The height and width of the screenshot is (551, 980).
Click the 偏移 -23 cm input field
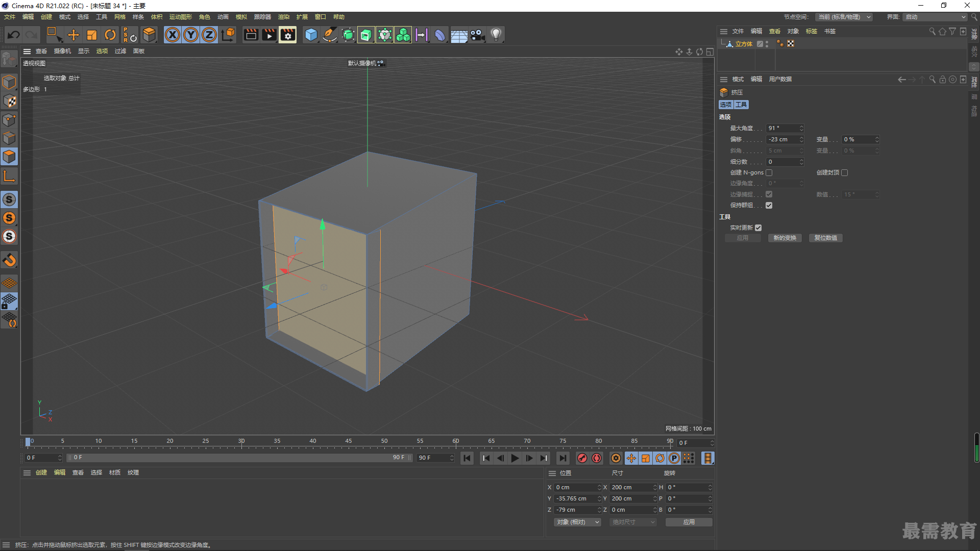(x=782, y=139)
